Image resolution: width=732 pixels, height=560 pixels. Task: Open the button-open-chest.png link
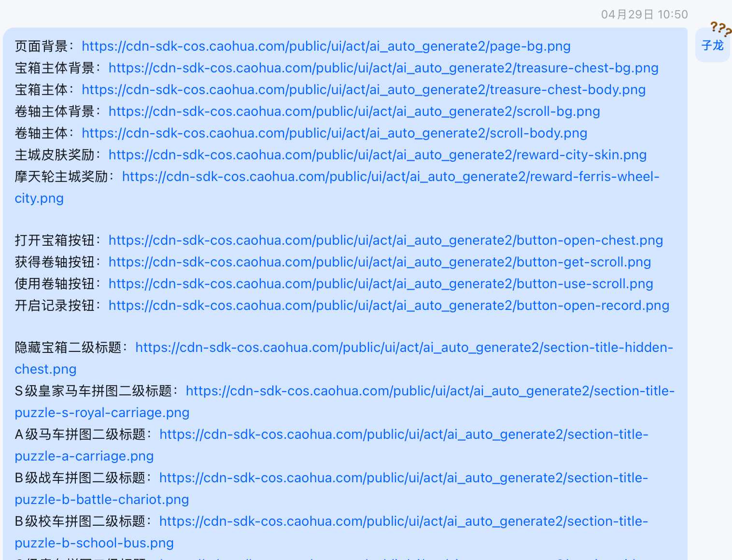386,240
